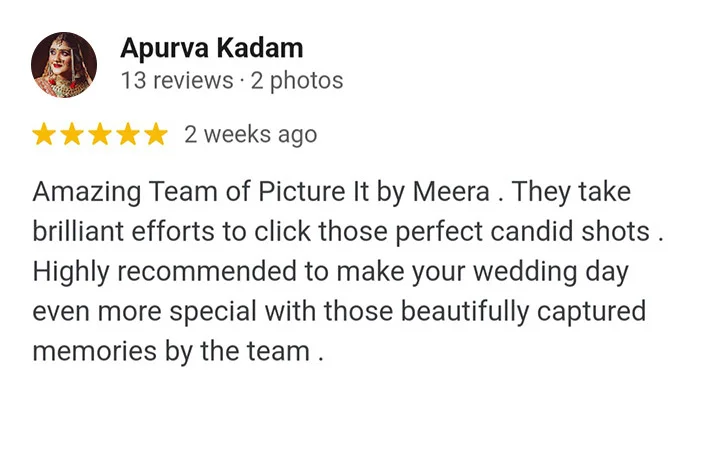Click the words 'They take' in first line
The width and height of the screenshot is (720, 476).
pyautogui.click(x=571, y=192)
